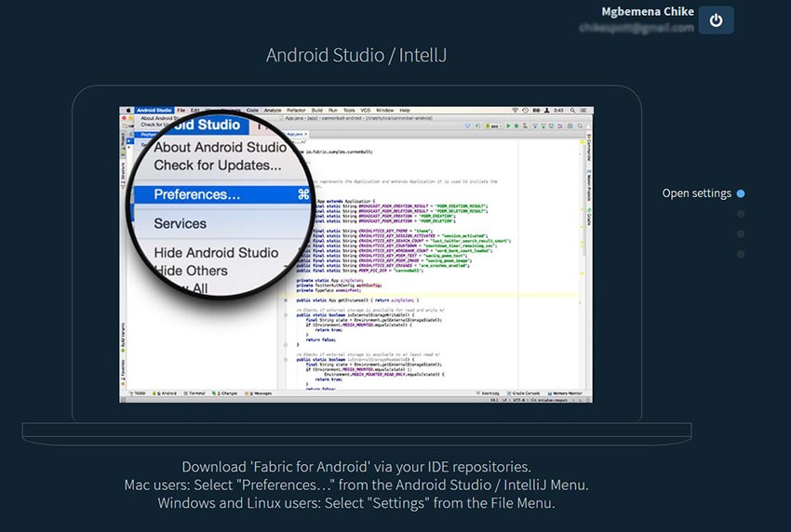Click the Open settings step label
The width and height of the screenshot is (791, 532).
tap(697, 193)
